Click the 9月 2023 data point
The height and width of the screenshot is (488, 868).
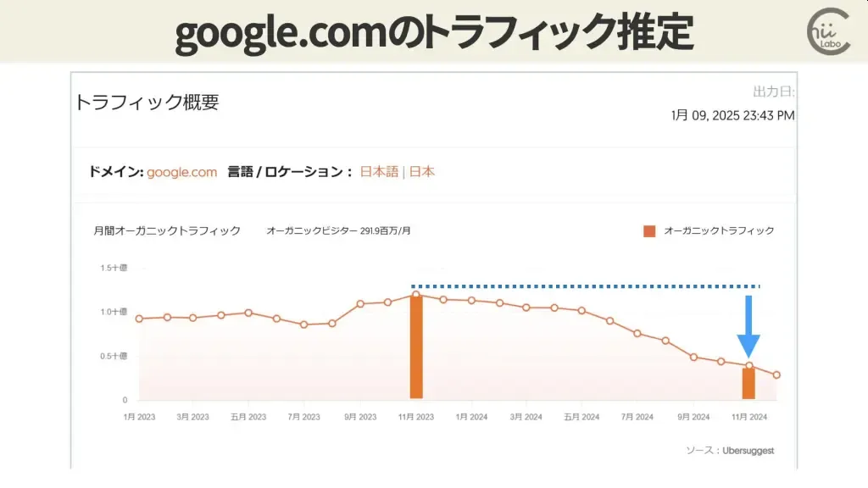pyautogui.click(x=360, y=304)
